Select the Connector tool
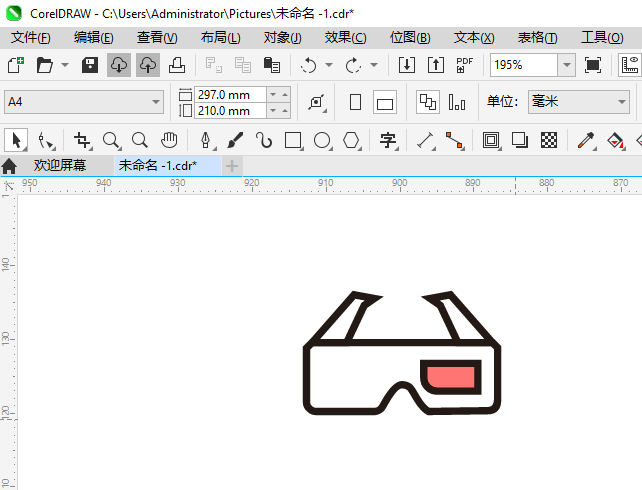Screen dimensions: 642x490 coord(454,140)
